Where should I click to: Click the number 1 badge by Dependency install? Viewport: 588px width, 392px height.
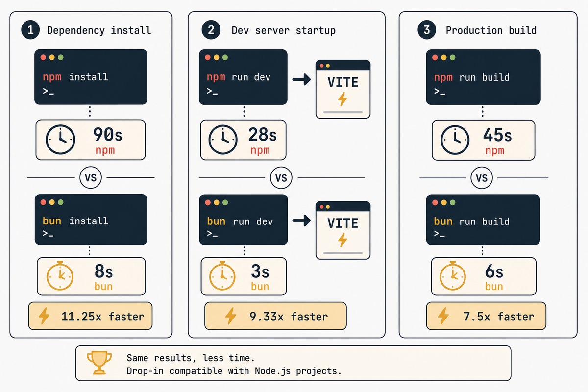click(x=30, y=30)
